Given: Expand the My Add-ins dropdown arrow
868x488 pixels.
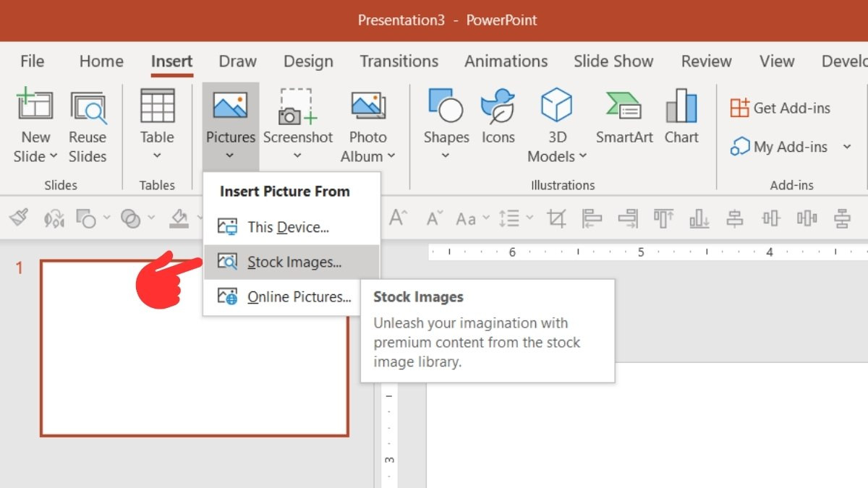Looking at the screenshot, I should (847, 147).
